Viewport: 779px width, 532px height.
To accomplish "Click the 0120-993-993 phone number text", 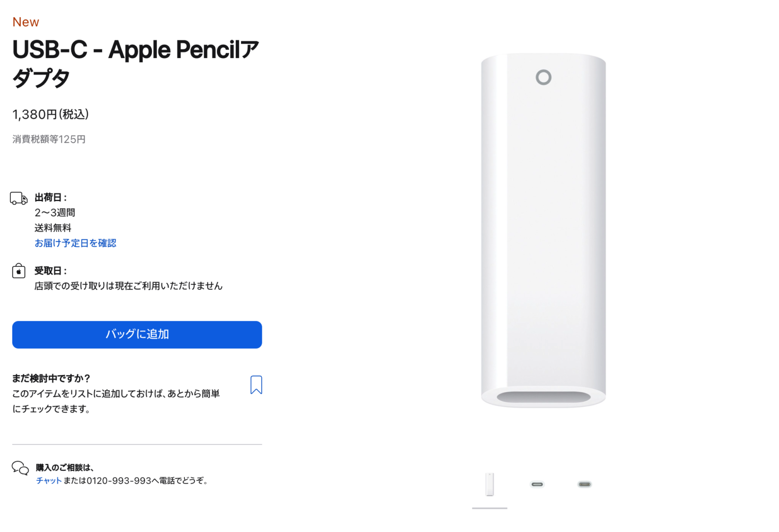I will point(119,481).
